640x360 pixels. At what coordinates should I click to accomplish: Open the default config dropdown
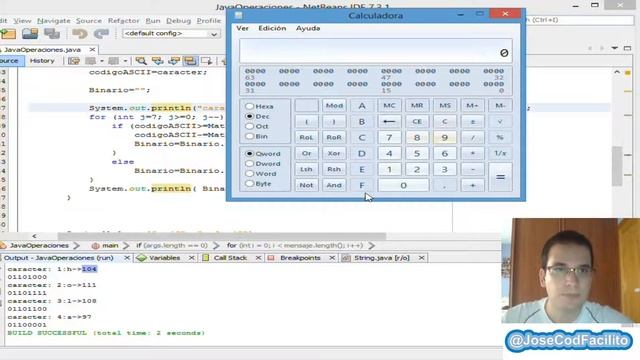[171, 33]
